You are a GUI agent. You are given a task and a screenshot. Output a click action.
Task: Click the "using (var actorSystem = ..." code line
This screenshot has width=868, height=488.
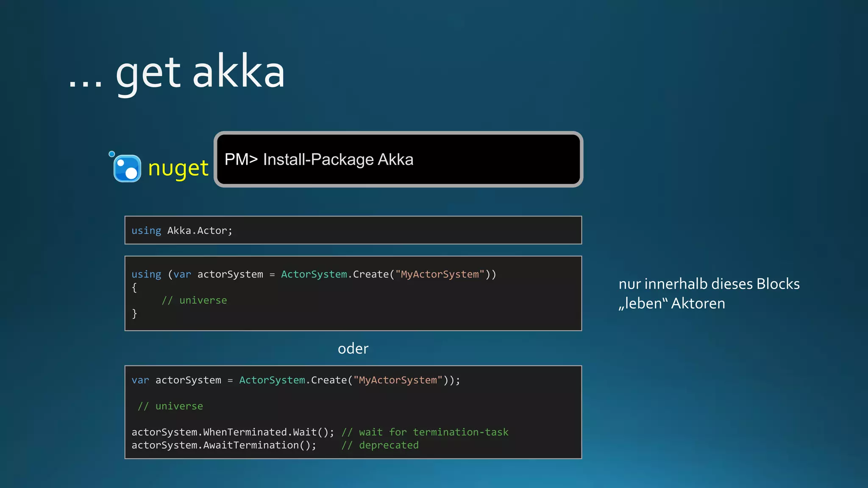click(314, 274)
